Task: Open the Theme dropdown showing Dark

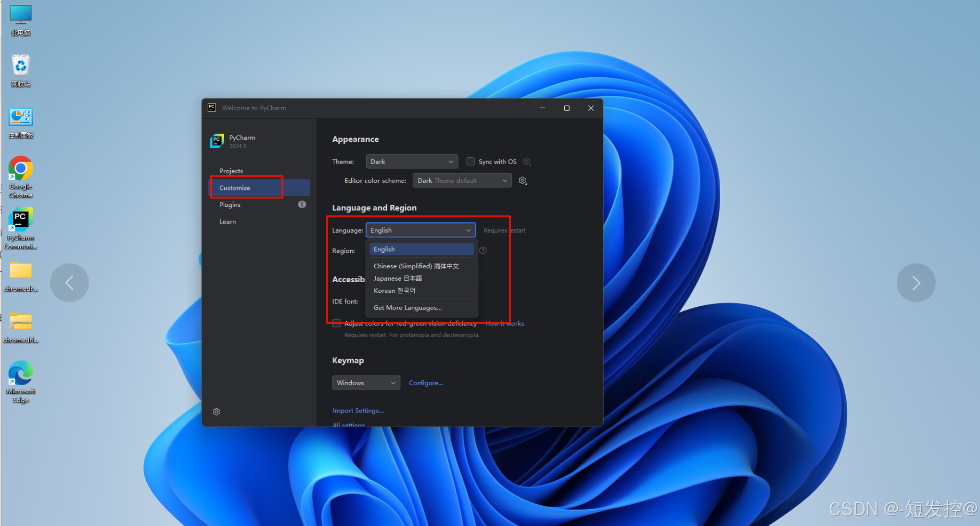Action: pyautogui.click(x=411, y=162)
